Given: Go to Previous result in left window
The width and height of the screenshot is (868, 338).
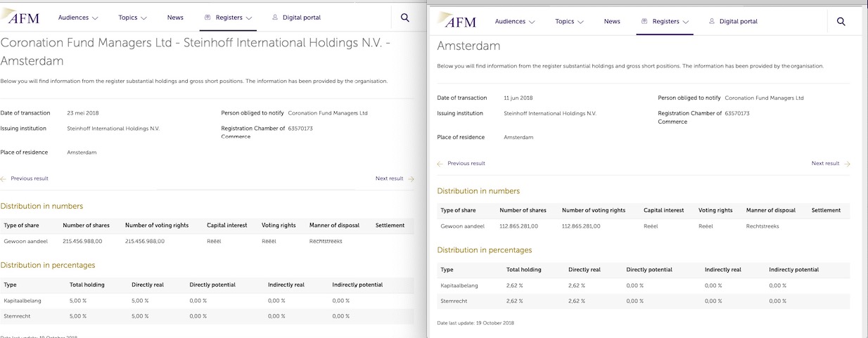Looking at the screenshot, I should click(30, 178).
